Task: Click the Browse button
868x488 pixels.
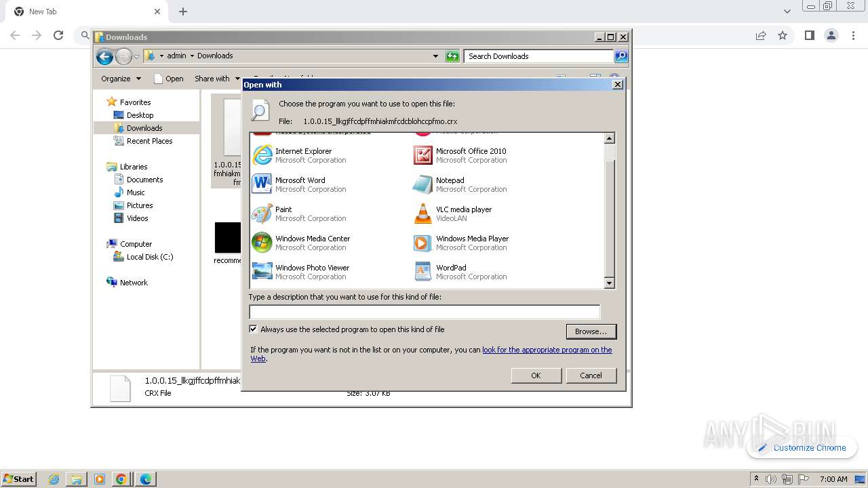Action: pyautogui.click(x=591, y=331)
